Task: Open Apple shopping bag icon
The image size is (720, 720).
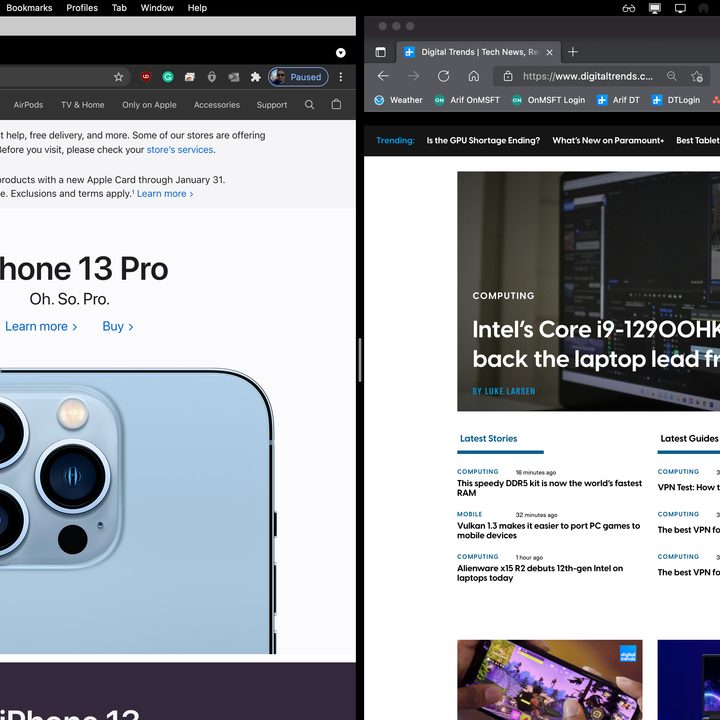Action: [336, 105]
